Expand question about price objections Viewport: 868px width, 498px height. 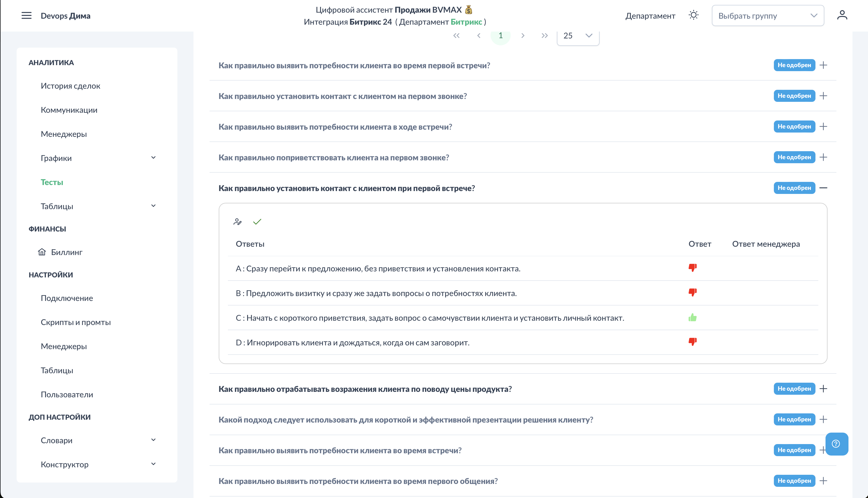point(823,389)
